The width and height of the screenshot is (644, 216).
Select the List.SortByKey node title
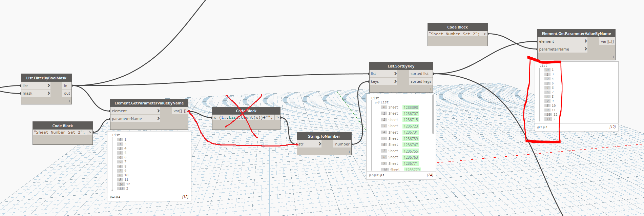tap(401, 66)
